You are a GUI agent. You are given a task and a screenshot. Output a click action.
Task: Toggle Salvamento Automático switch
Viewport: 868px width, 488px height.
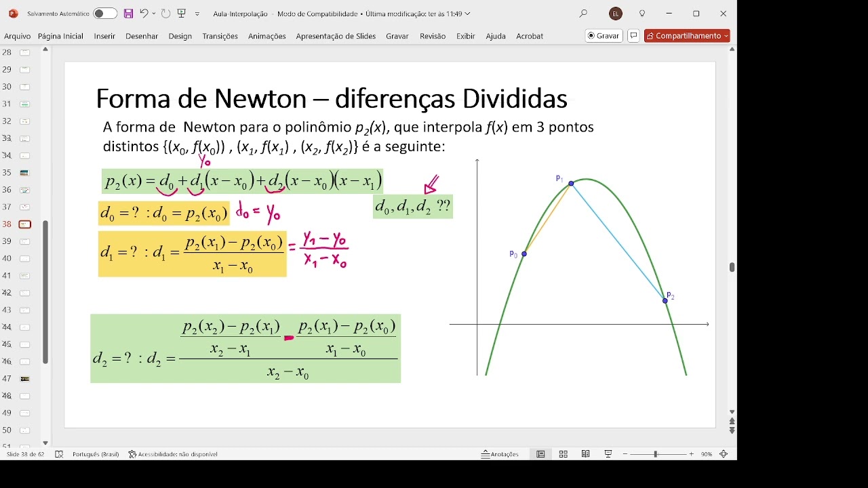point(104,14)
